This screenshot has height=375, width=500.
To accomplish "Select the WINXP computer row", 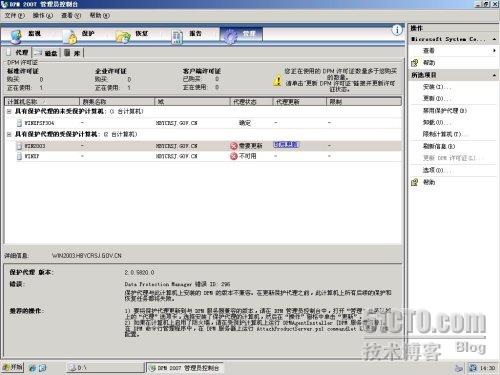I will point(208,156).
